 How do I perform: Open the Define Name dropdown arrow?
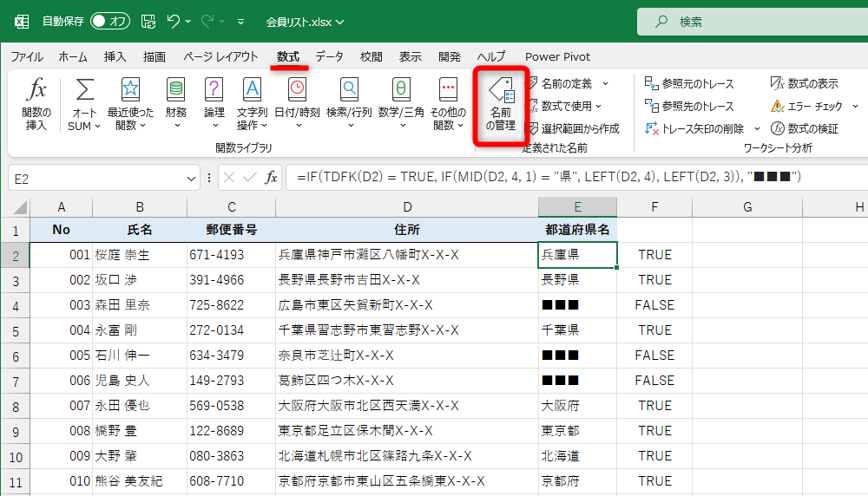[x=605, y=83]
